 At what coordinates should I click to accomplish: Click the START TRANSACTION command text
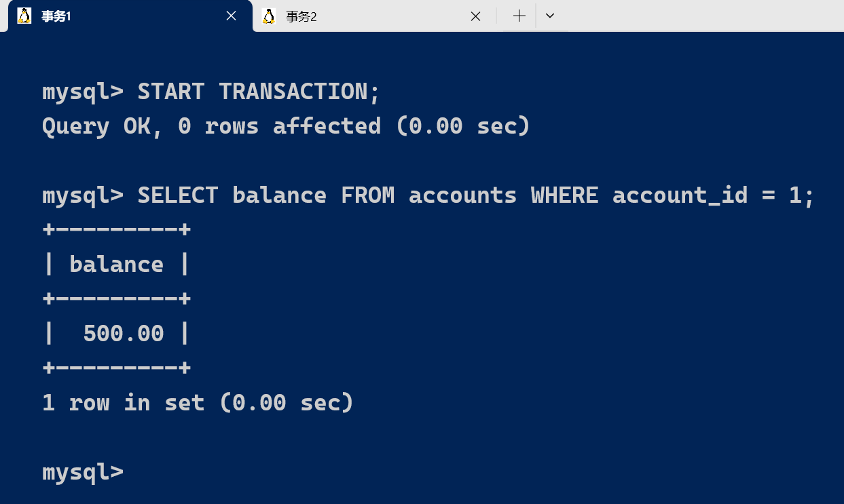tap(258, 92)
